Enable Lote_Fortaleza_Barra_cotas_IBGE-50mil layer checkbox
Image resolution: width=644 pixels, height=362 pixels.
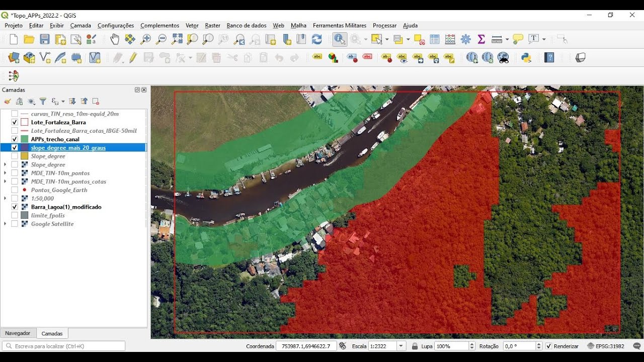click(15, 131)
